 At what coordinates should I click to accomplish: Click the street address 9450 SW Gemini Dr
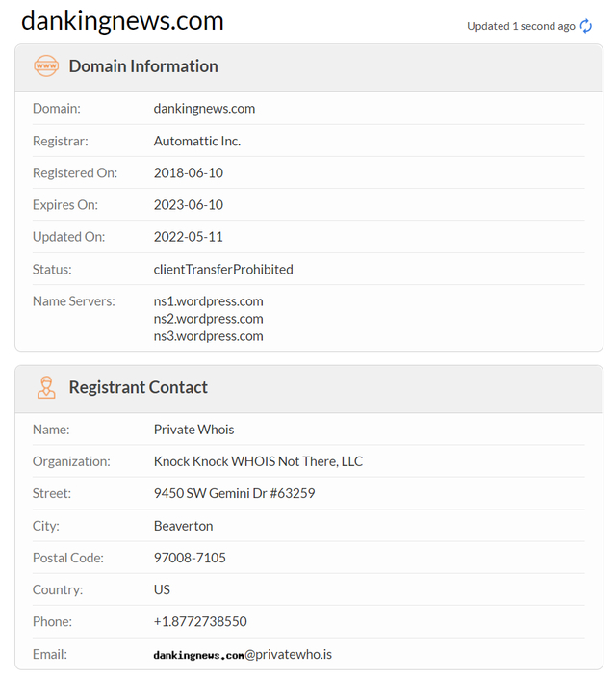tap(234, 493)
